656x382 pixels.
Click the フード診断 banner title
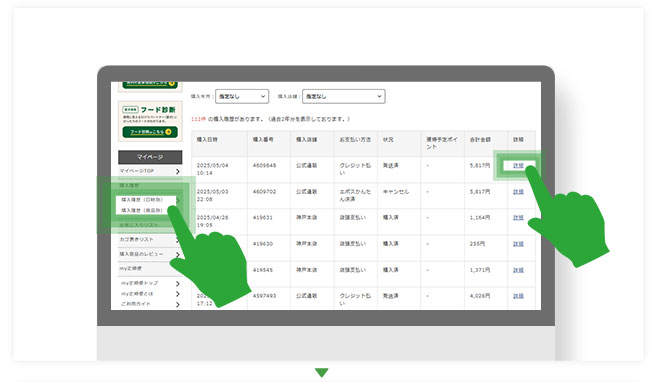[x=158, y=110]
